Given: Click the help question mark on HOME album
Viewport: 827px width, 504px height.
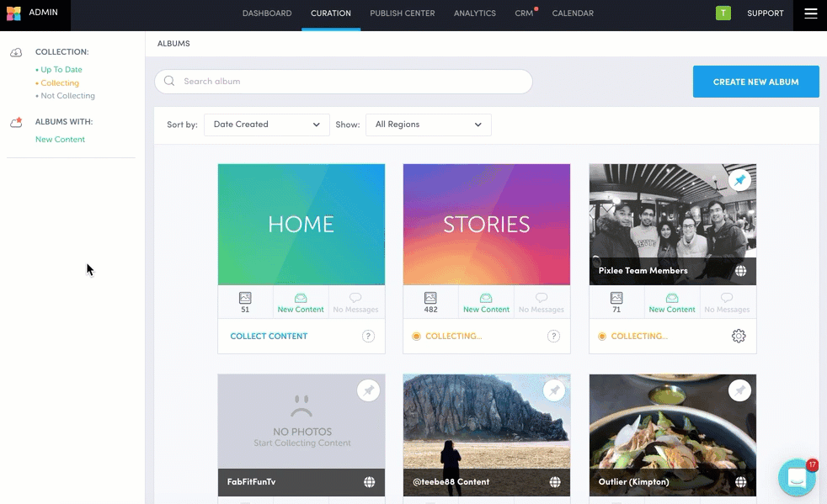Looking at the screenshot, I should 368,337.
